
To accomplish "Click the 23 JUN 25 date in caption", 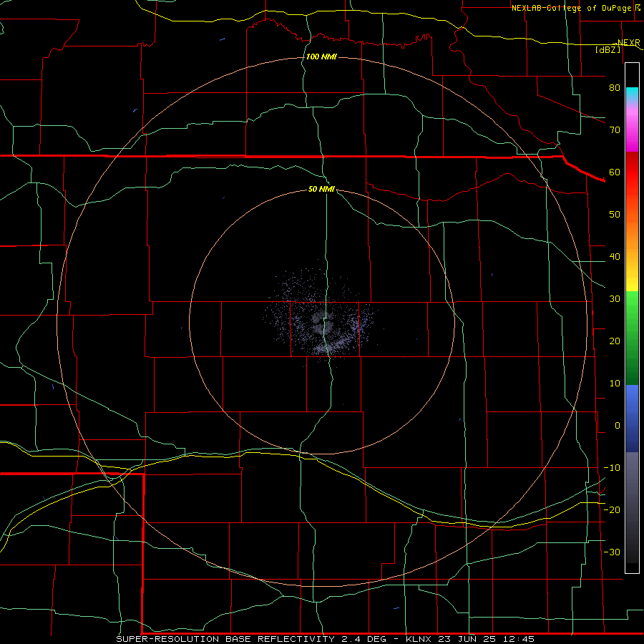I will [x=469, y=639].
